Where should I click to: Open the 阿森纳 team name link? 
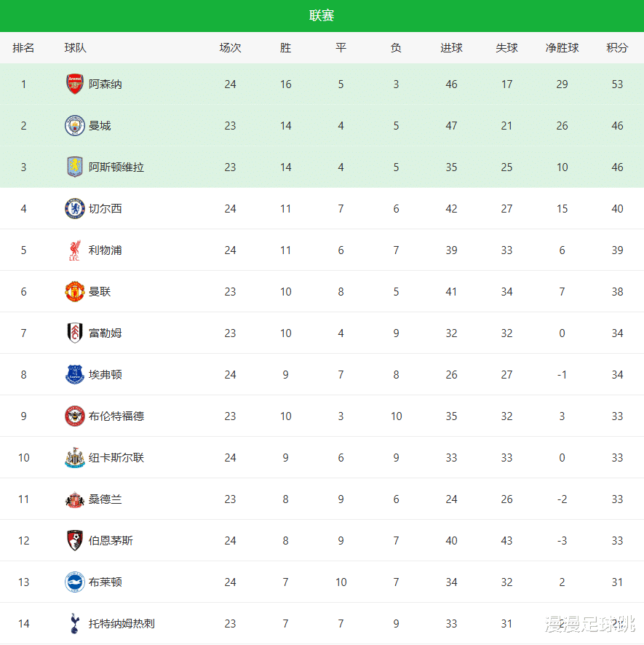pos(106,84)
